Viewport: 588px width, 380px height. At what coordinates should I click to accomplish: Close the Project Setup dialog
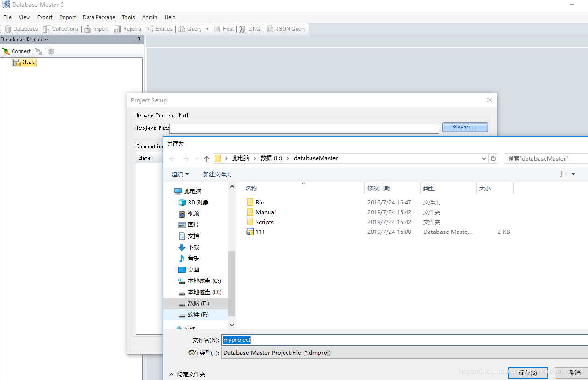490,100
